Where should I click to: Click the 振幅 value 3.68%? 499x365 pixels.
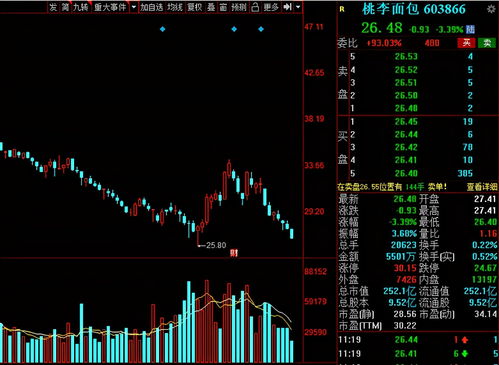[404, 233]
